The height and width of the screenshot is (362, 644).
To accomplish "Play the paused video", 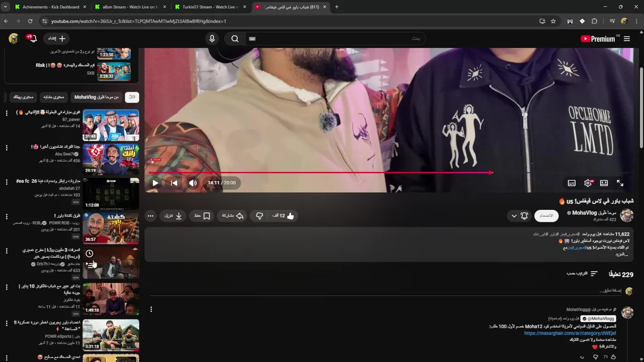I will [155, 183].
